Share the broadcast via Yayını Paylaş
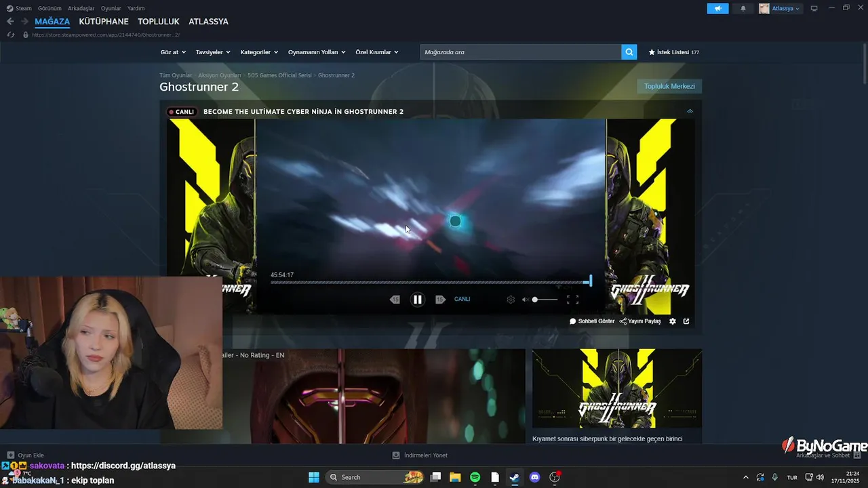868x488 pixels. [x=640, y=321]
